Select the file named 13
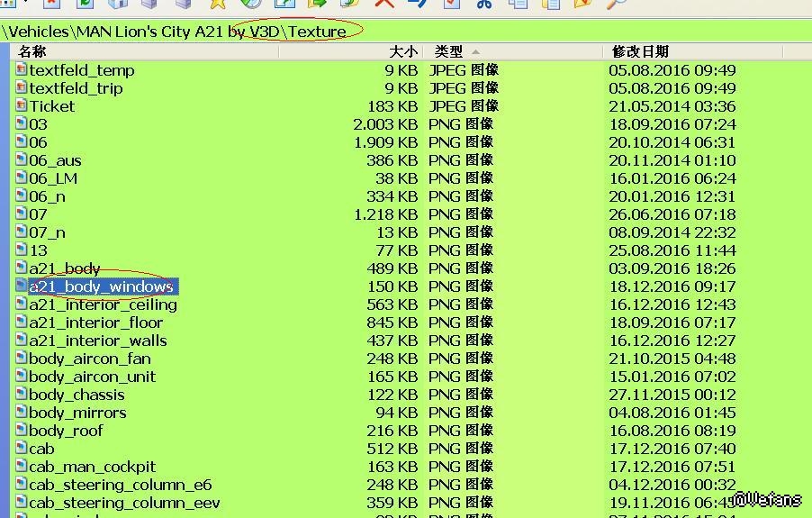 coord(38,250)
